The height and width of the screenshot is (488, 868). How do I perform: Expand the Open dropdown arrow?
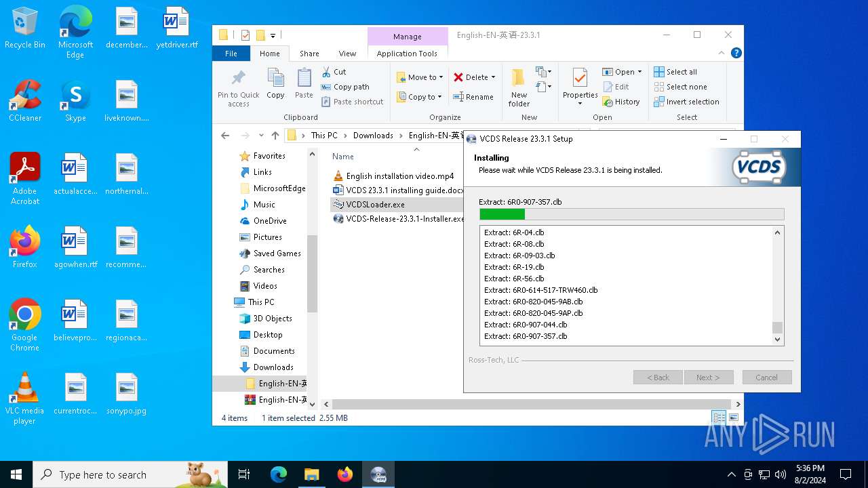coord(639,72)
